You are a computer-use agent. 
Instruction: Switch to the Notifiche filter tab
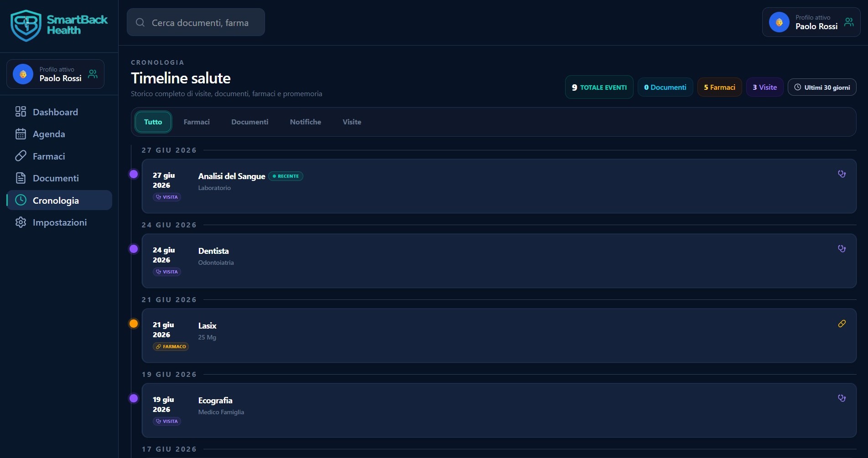click(x=306, y=122)
